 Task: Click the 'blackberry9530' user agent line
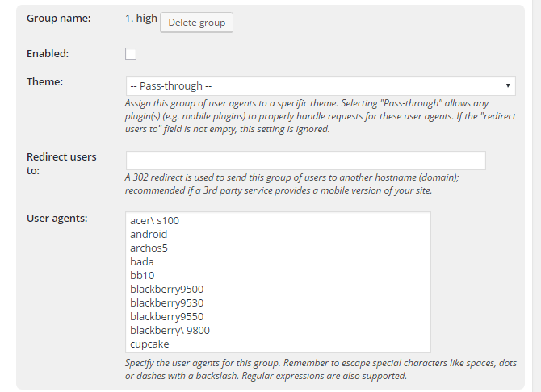[x=166, y=303]
